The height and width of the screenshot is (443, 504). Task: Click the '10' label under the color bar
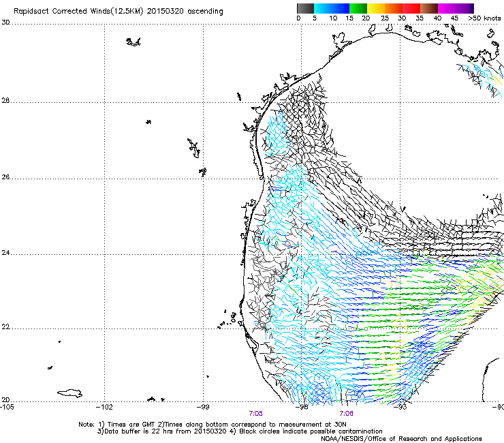tap(333, 18)
